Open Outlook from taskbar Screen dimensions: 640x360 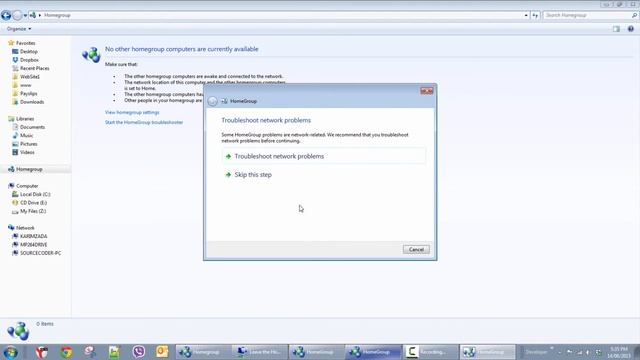click(x=162, y=352)
